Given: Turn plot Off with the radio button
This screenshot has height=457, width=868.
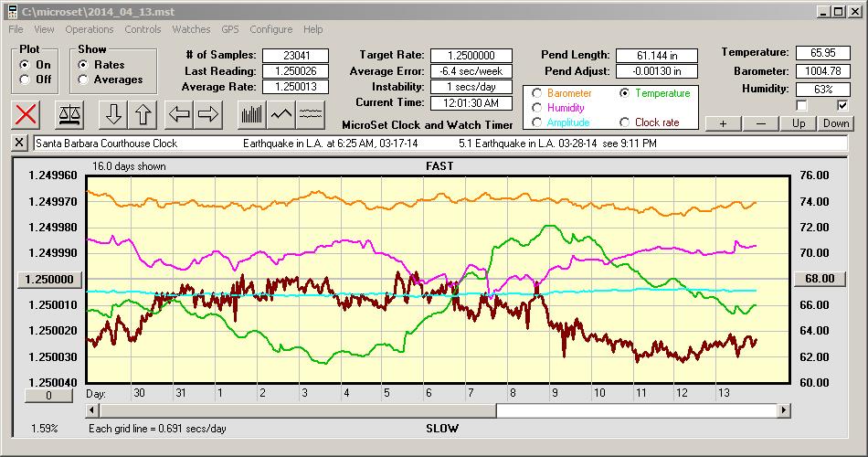Looking at the screenshot, I should (x=25, y=80).
